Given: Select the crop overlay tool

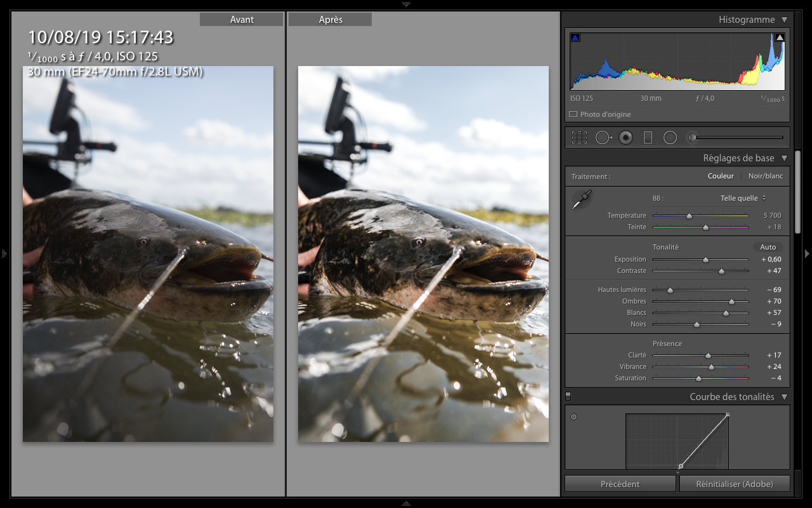Looking at the screenshot, I should [x=579, y=137].
